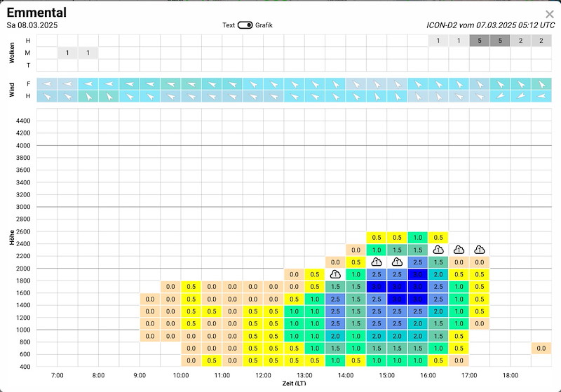Click the cloud icon at 15:00 around 2100m
561x392 pixels.
(397, 262)
